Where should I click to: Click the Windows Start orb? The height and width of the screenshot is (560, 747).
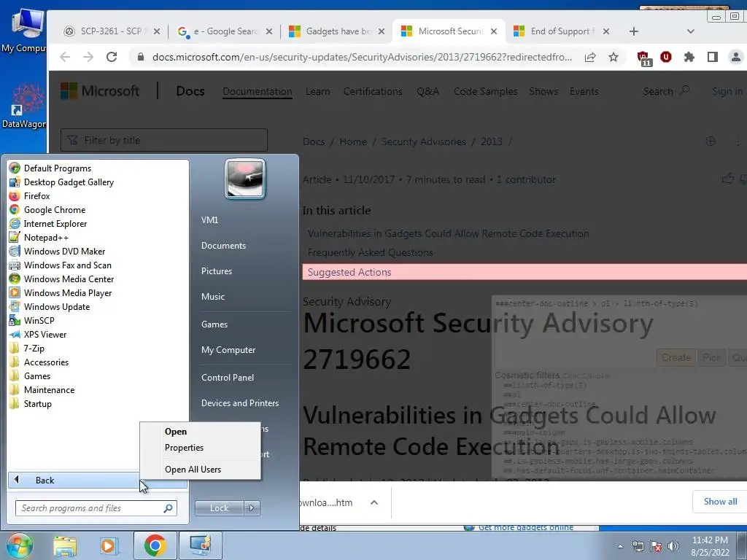(19, 545)
